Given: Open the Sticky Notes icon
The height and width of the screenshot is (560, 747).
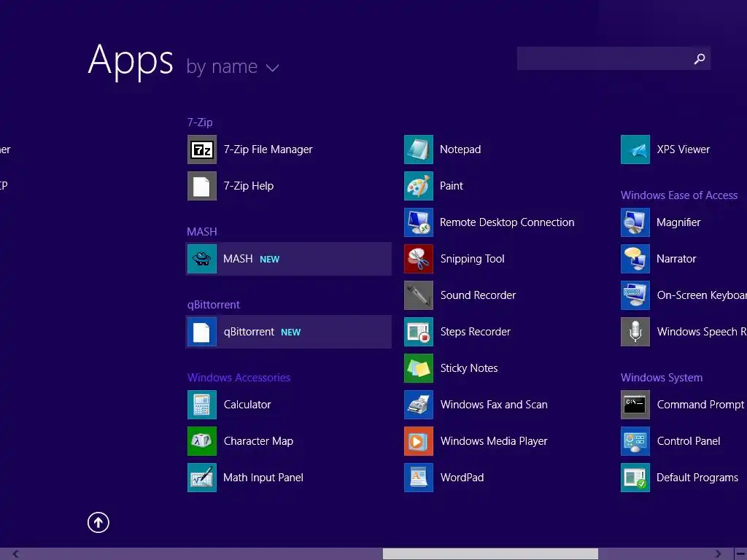Looking at the screenshot, I should [x=419, y=368].
